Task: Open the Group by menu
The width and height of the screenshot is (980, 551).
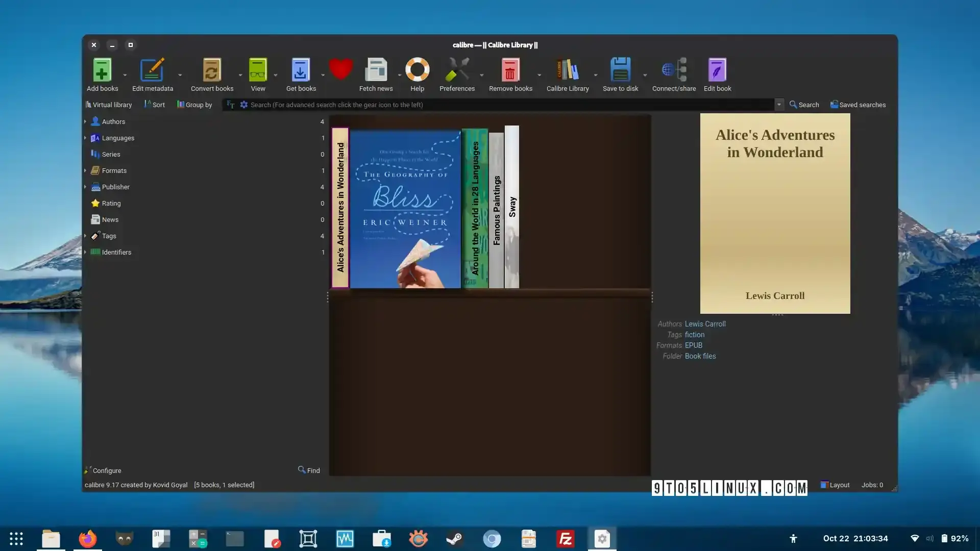Action: click(x=194, y=105)
